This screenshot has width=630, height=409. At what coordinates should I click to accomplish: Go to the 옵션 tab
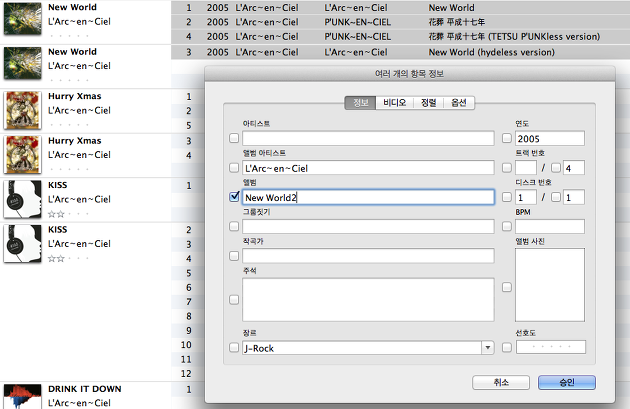point(458,103)
